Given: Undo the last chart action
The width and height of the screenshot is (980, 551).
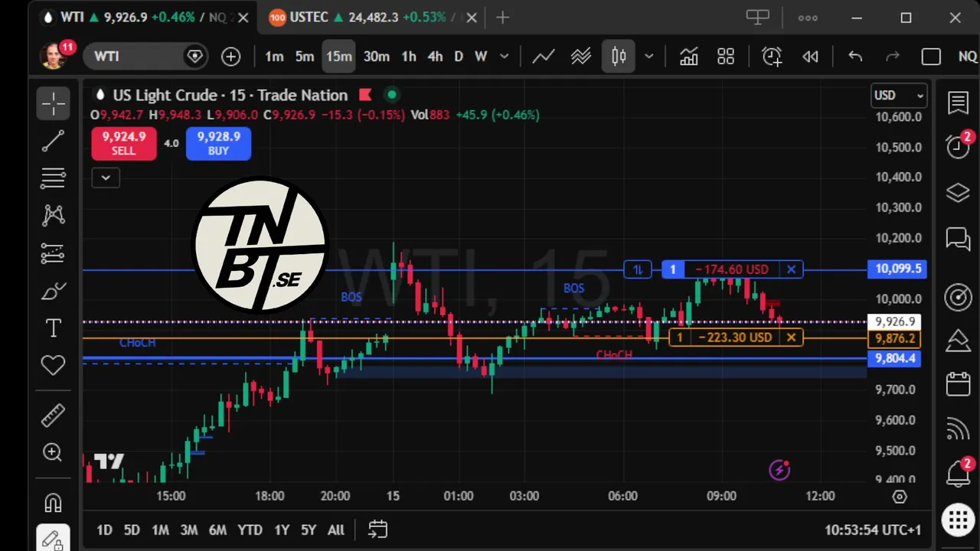Looking at the screenshot, I should [x=855, y=57].
